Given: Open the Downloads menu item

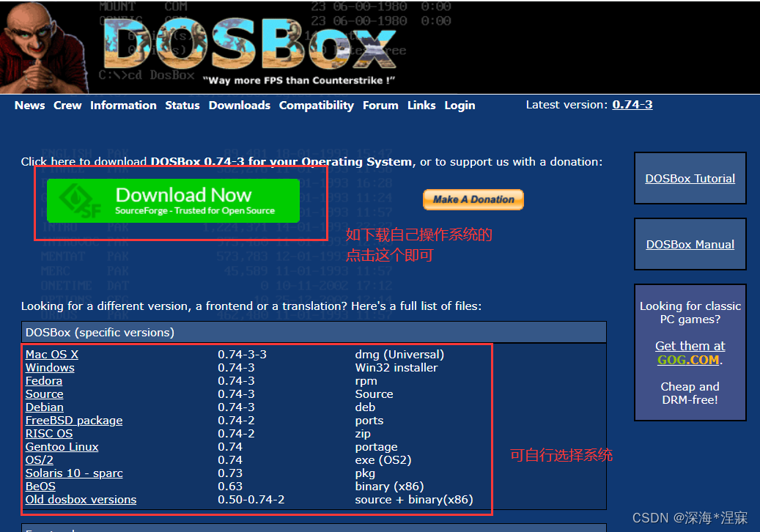Looking at the screenshot, I should coord(239,105).
